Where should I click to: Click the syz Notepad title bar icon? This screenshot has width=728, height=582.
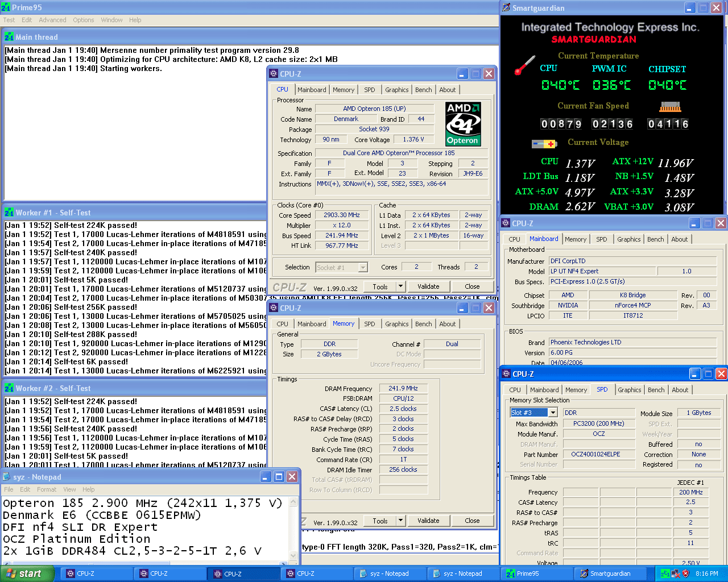[x=7, y=477]
